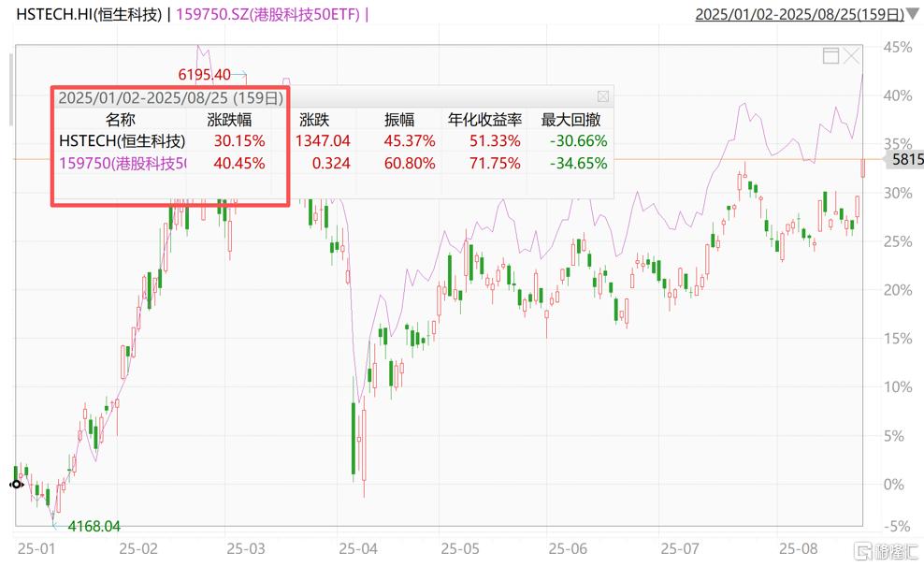Viewport: 924px width, 567px height.
Task: Click the 40% y-axis label
Action: [898, 95]
